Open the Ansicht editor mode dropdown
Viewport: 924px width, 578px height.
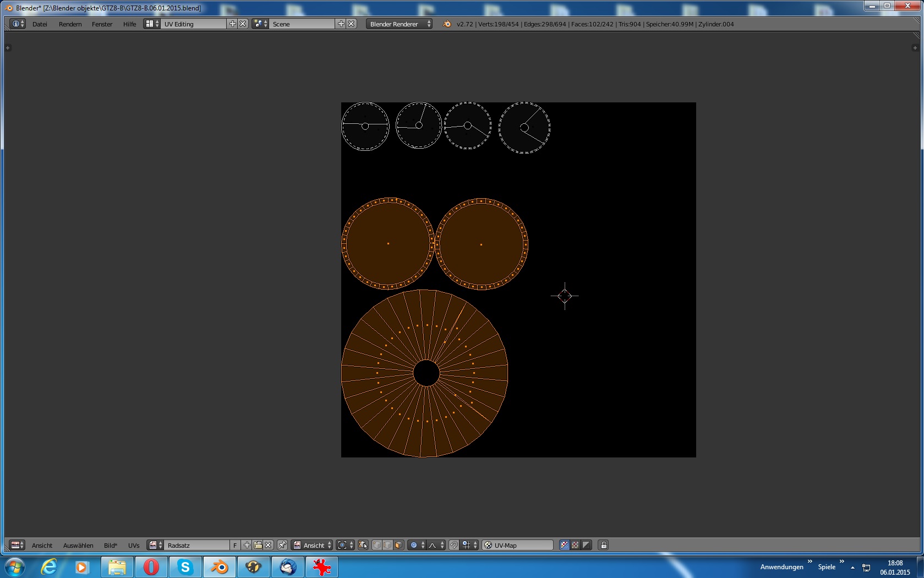313,545
